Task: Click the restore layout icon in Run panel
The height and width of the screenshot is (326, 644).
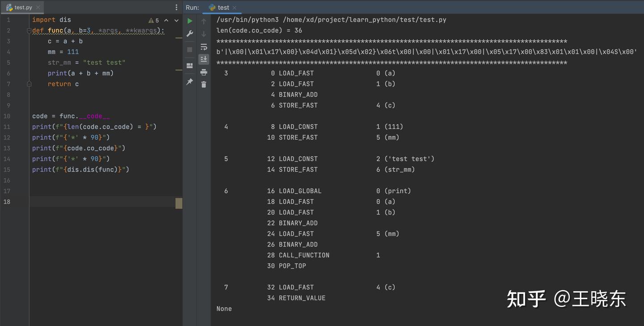Action: (190, 66)
